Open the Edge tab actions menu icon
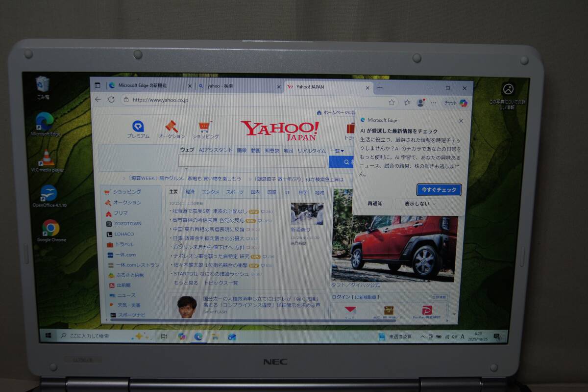 (97, 85)
